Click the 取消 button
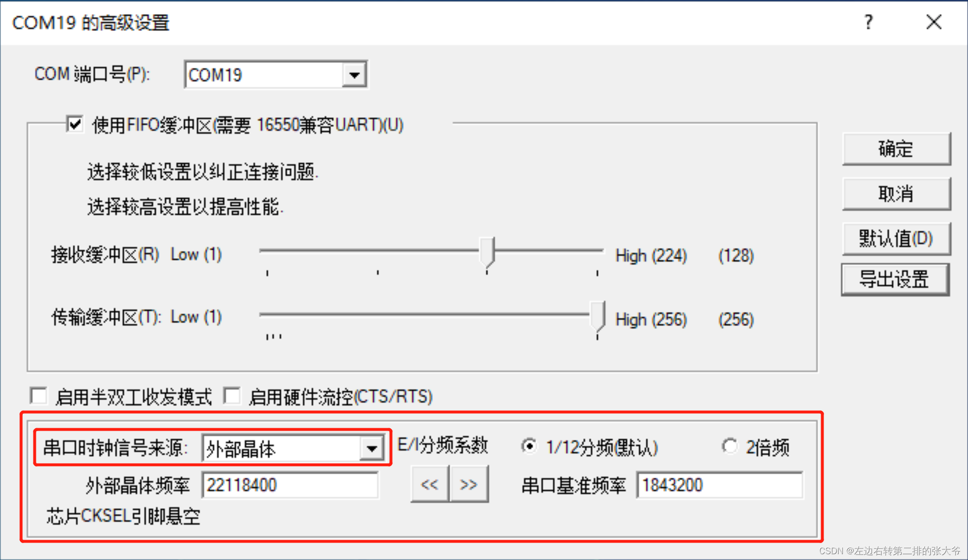This screenshot has height=560, width=968. [896, 194]
